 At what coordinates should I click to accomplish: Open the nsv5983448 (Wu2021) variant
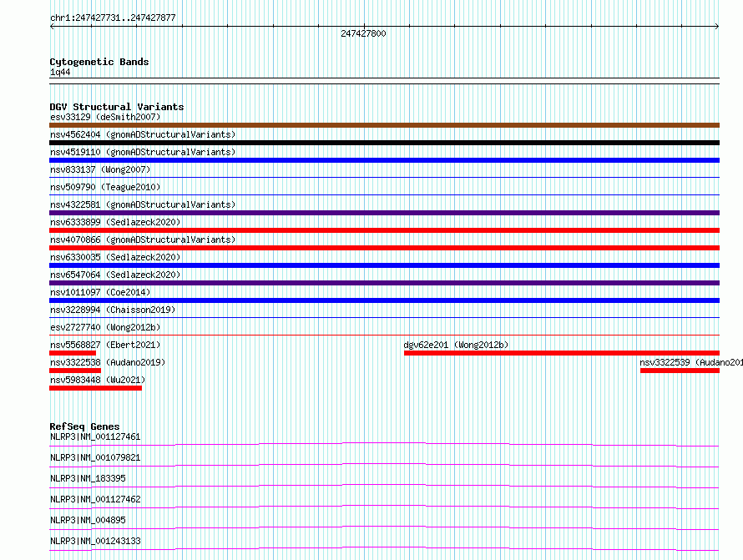(97, 380)
